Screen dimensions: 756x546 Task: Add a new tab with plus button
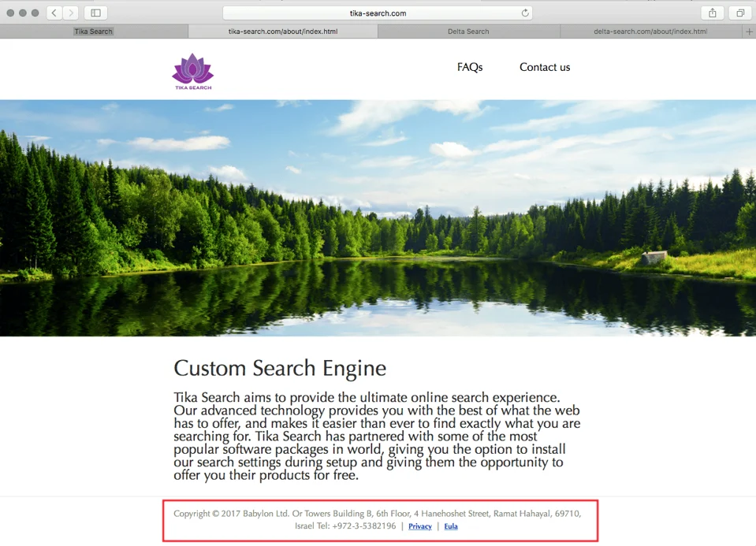tap(749, 32)
